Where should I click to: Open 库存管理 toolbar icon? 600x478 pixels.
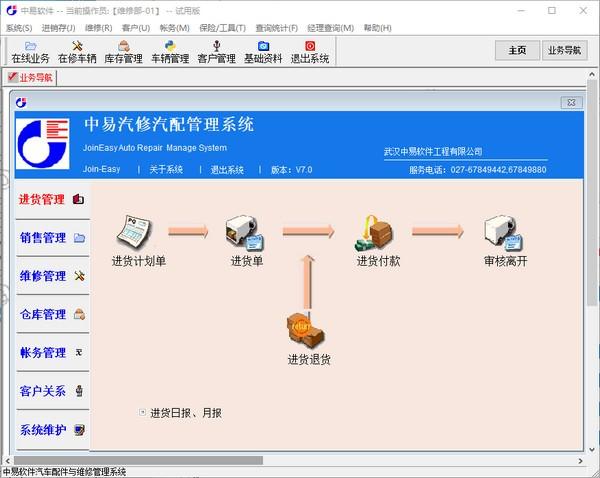pyautogui.click(x=123, y=52)
